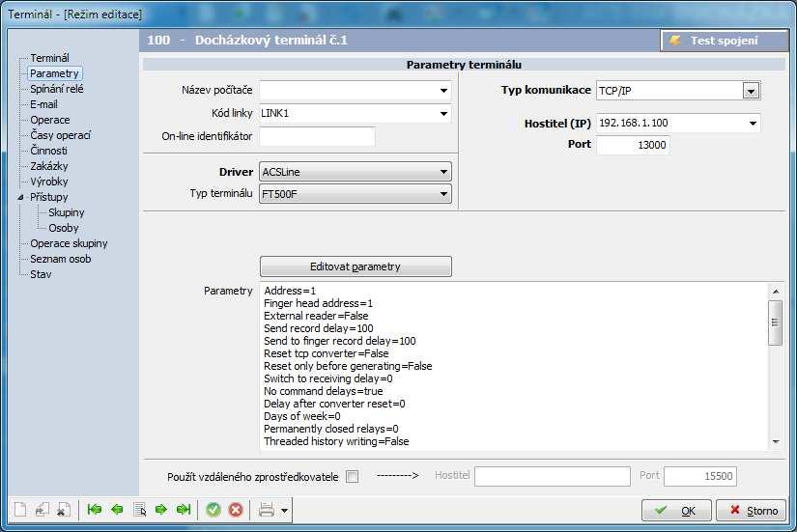Click the new record blank page icon

20,509
